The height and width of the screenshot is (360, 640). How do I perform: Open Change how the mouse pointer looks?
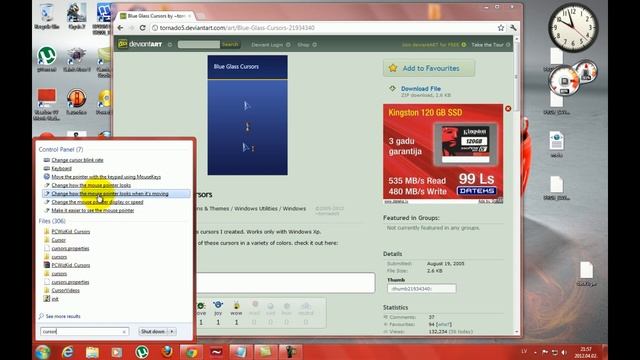coord(91,185)
